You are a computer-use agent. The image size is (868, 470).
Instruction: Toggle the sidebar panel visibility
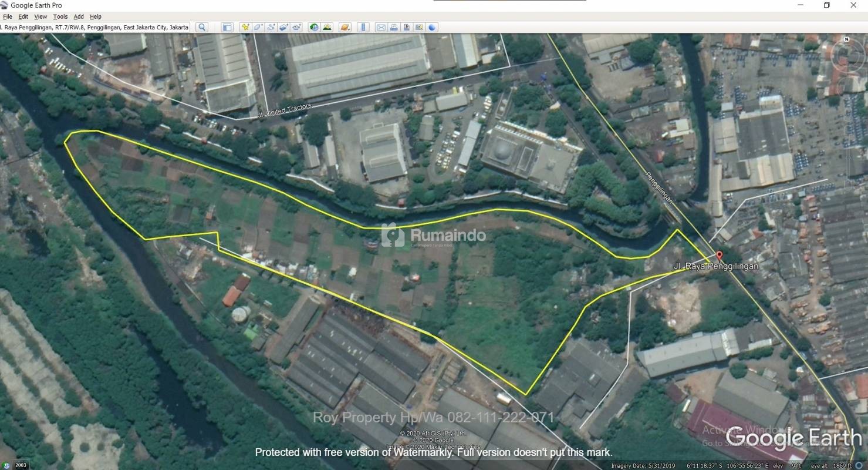(227, 27)
